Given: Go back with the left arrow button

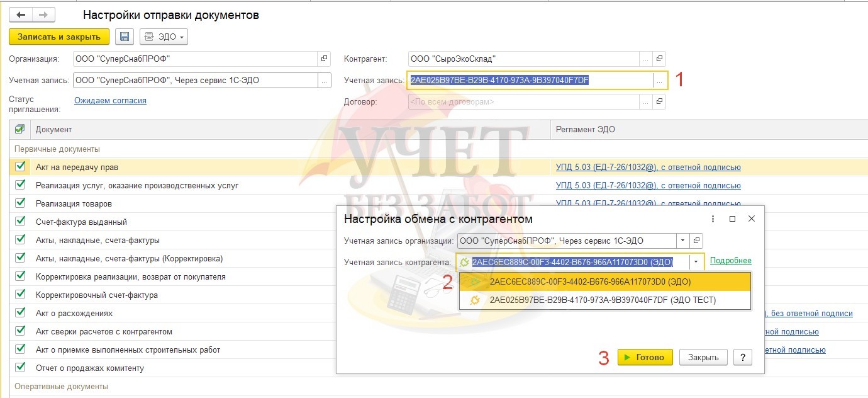Looking at the screenshot, I should point(21,14).
